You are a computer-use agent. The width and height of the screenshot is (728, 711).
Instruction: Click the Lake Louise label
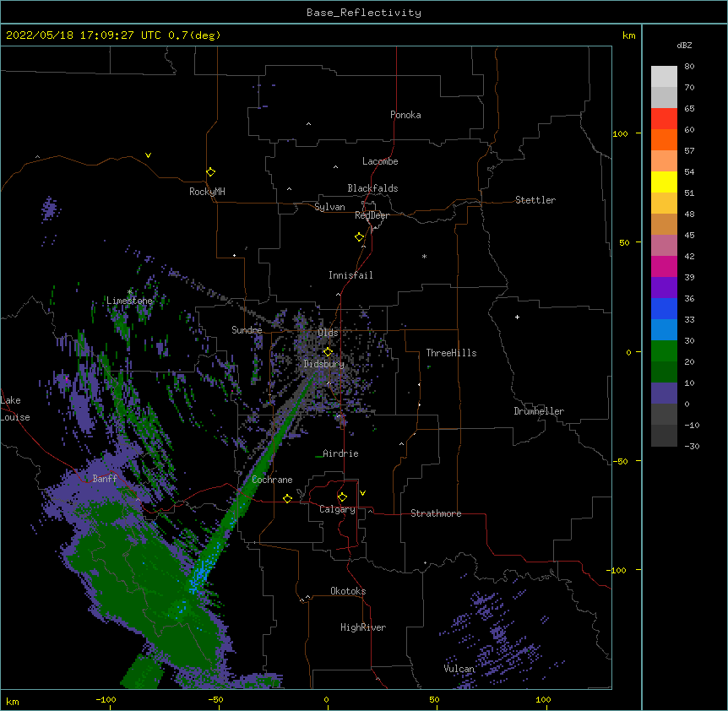[15, 409]
